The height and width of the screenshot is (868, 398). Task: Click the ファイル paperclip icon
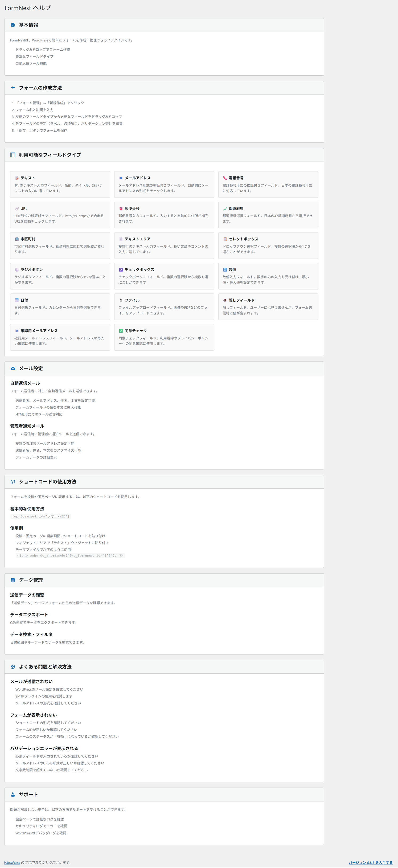pos(121,300)
